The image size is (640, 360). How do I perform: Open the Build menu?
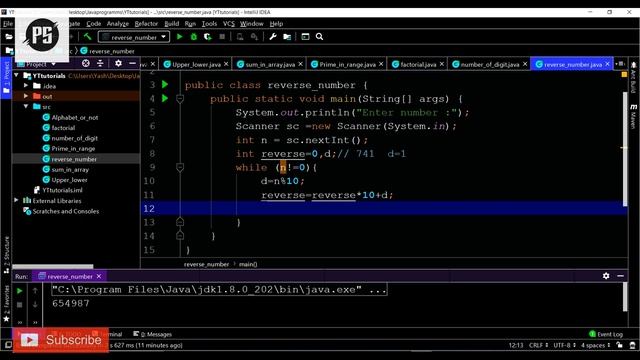pyautogui.click(x=171, y=24)
